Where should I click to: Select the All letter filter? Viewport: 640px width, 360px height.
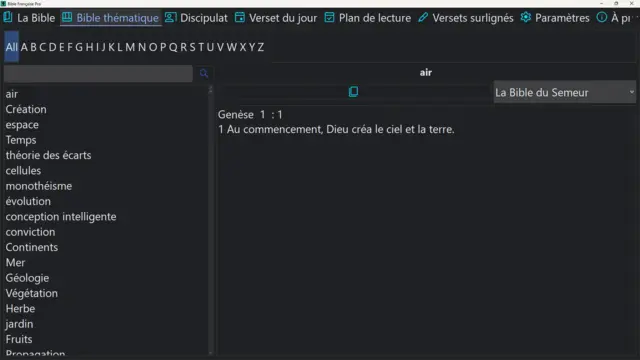point(11,47)
